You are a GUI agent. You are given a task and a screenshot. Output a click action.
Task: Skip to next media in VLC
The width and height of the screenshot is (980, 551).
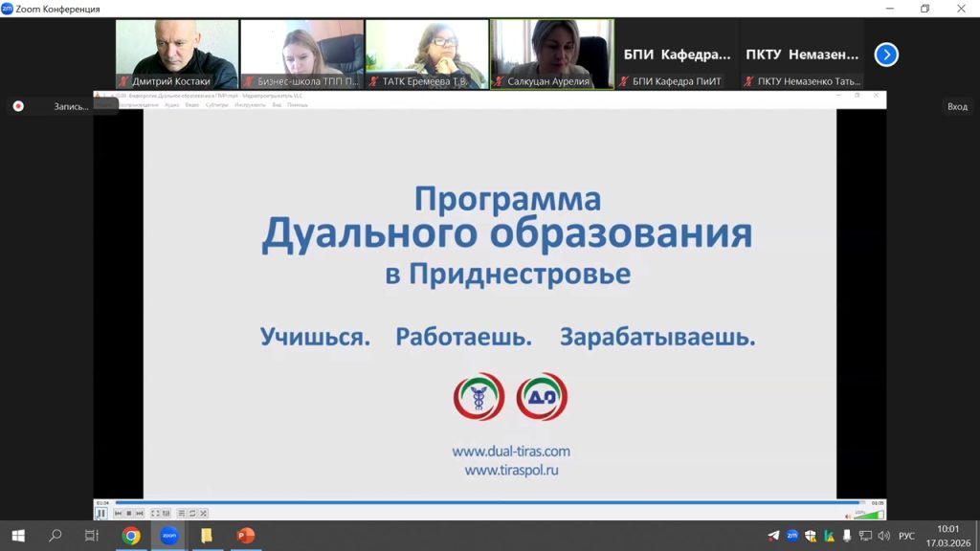tap(140, 514)
